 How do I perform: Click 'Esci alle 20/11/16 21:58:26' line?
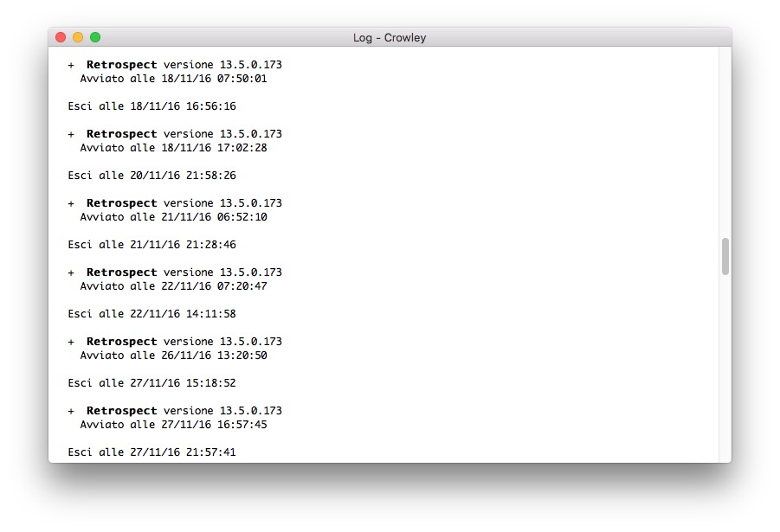[x=151, y=175]
